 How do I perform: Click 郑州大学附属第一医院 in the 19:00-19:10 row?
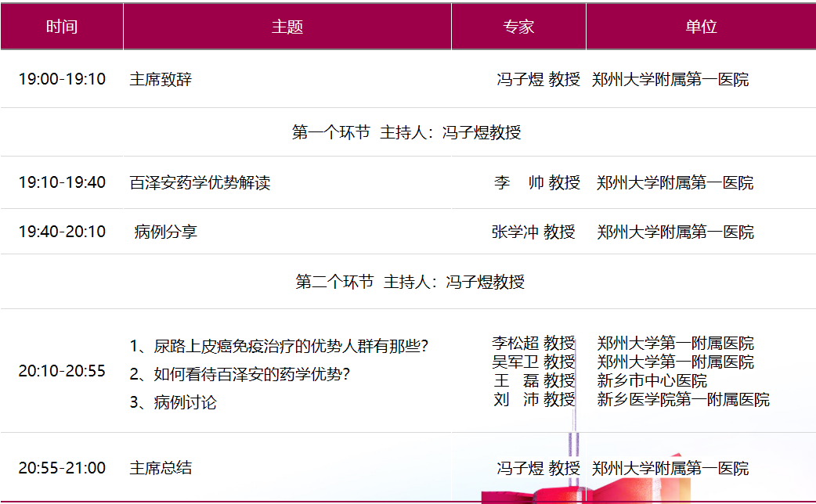pyautogui.click(x=670, y=79)
